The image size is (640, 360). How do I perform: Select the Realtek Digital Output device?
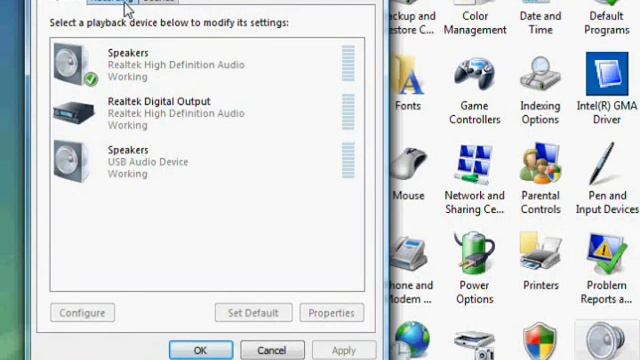(x=207, y=113)
